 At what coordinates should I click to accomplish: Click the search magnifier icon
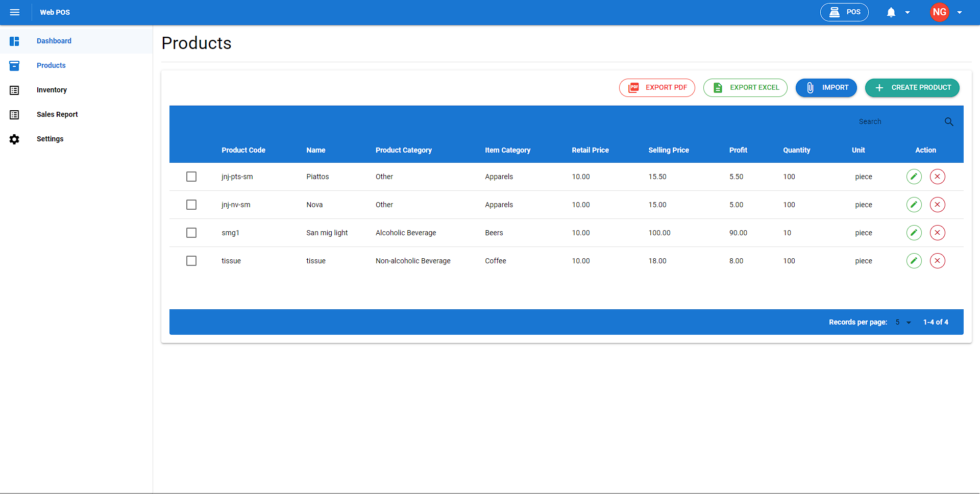pos(949,122)
